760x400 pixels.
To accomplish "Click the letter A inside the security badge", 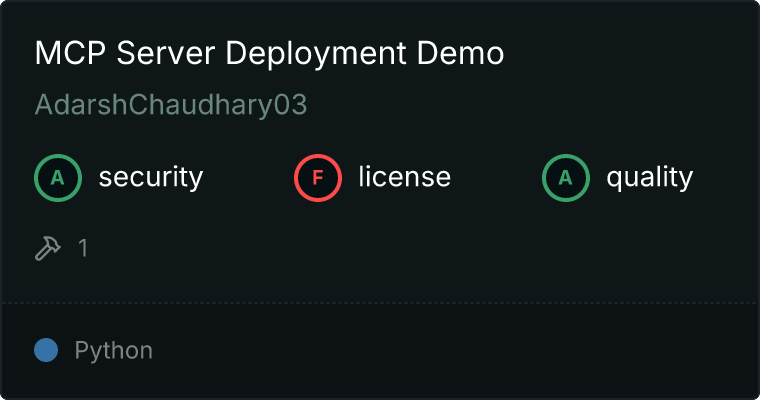I will [x=58, y=178].
